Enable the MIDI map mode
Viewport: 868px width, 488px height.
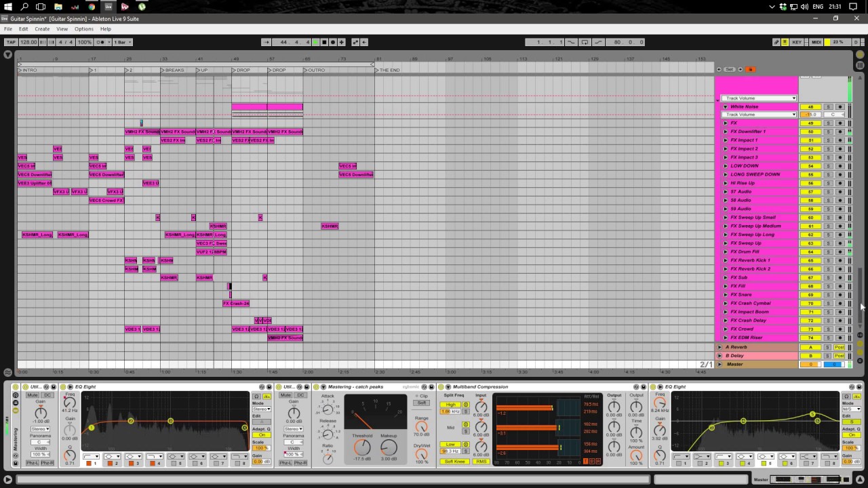(816, 42)
